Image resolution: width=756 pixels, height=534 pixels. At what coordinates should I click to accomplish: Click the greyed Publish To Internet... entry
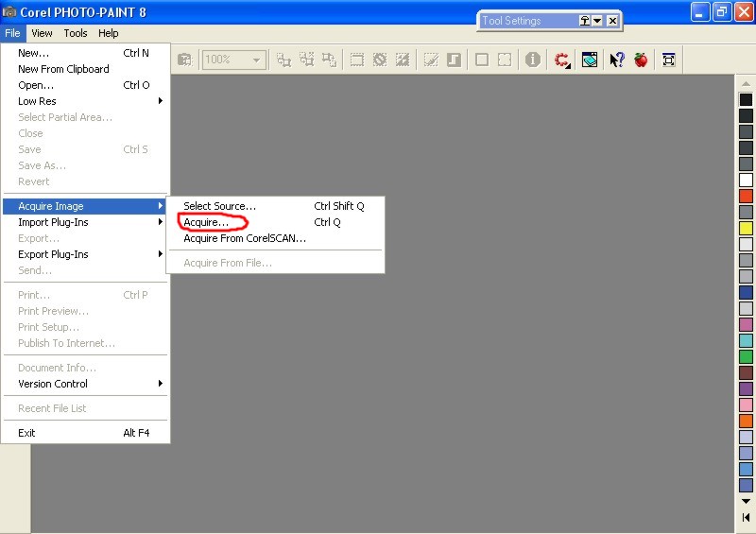click(x=85, y=343)
